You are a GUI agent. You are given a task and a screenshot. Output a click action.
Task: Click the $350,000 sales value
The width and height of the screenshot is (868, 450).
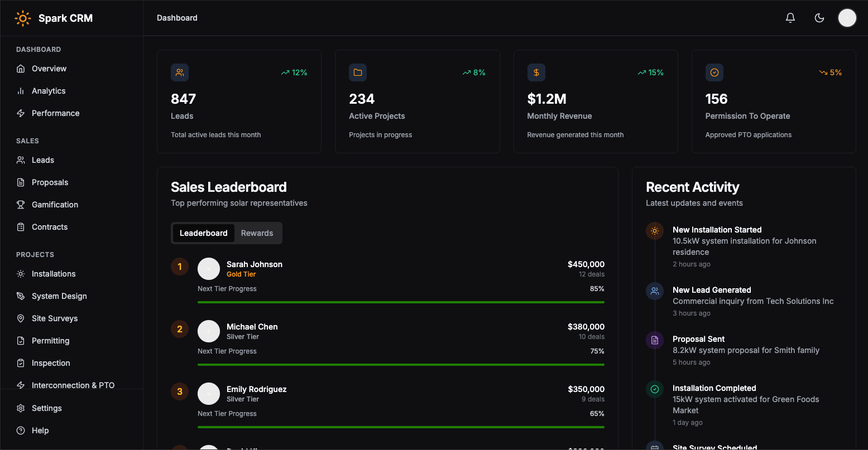(586, 389)
